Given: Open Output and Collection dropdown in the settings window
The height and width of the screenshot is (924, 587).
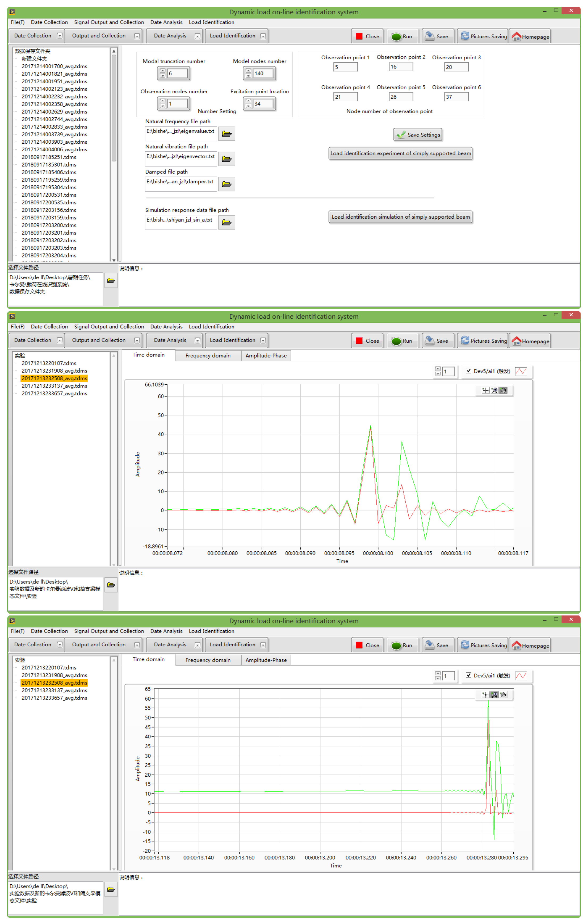Looking at the screenshot, I should click(137, 36).
